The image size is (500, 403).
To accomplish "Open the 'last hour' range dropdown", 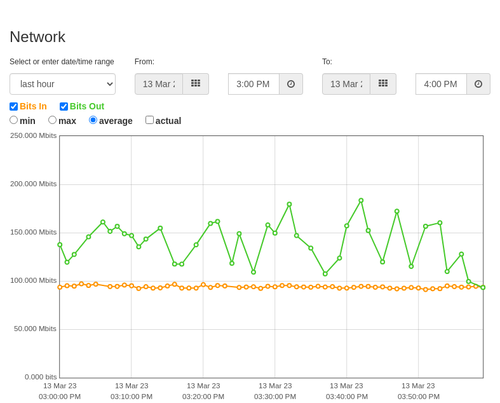I will coord(63,84).
